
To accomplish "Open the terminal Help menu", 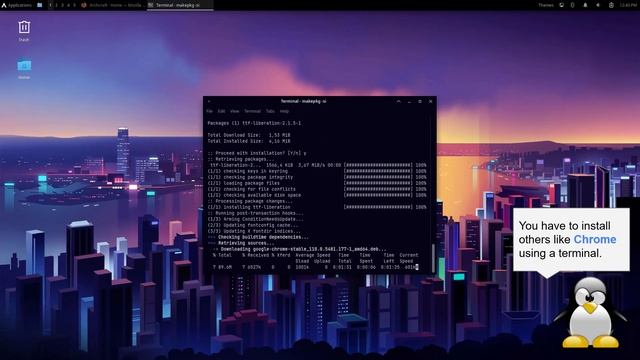I will coord(284,111).
